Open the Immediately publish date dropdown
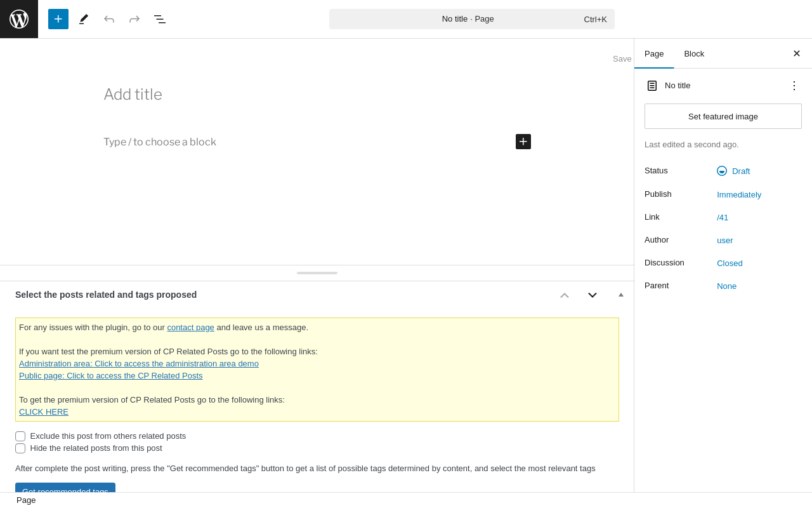 pyautogui.click(x=739, y=194)
